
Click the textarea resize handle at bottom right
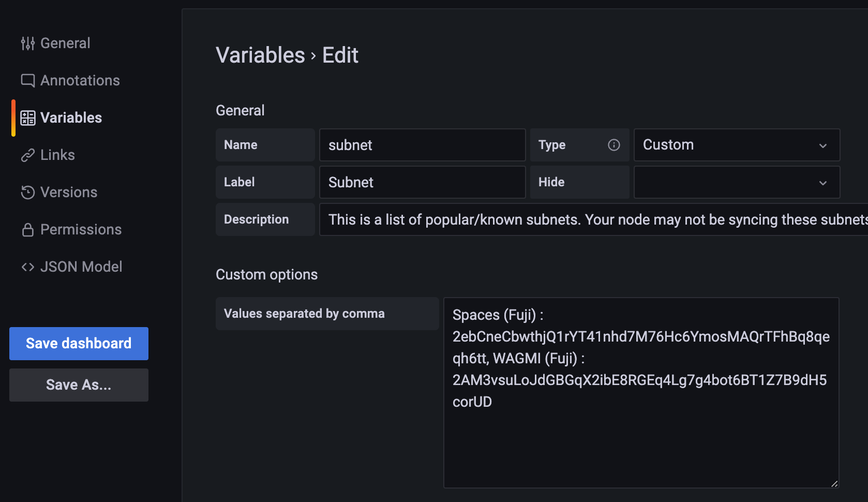pos(834,483)
